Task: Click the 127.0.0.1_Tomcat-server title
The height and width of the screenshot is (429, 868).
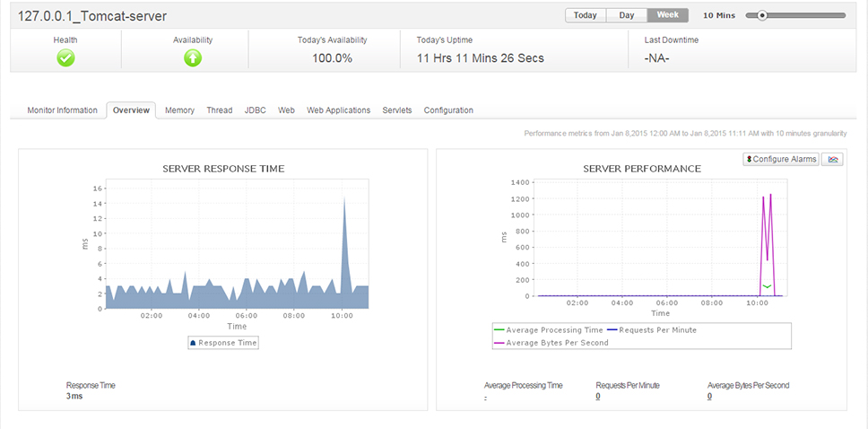Action: point(92,17)
